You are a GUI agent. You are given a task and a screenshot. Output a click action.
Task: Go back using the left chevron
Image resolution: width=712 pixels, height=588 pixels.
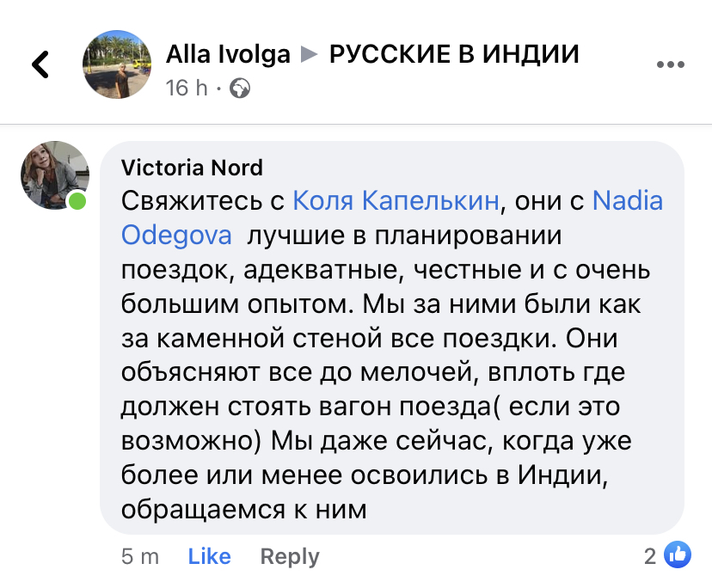(x=40, y=64)
